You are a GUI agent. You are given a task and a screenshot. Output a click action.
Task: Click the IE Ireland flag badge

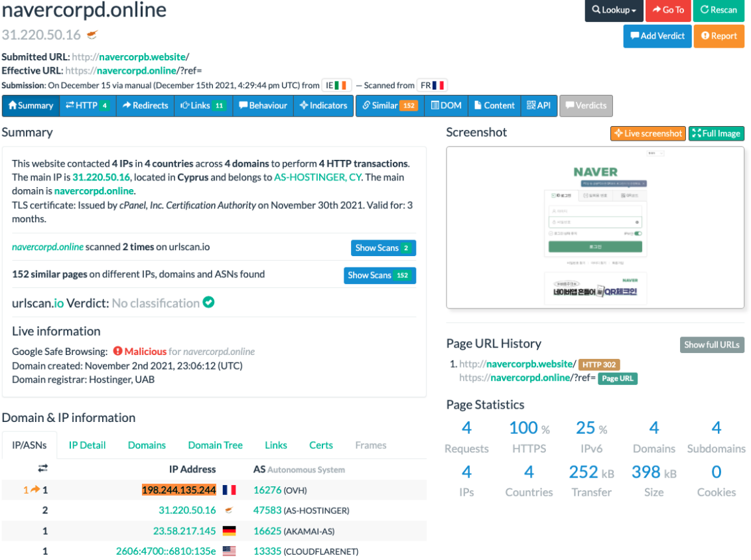coord(336,86)
